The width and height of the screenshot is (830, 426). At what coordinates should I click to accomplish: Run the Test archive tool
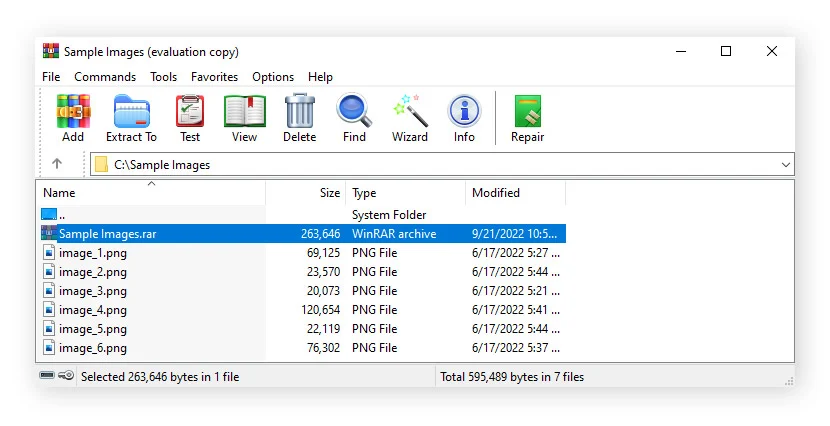(x=190, y=111)
